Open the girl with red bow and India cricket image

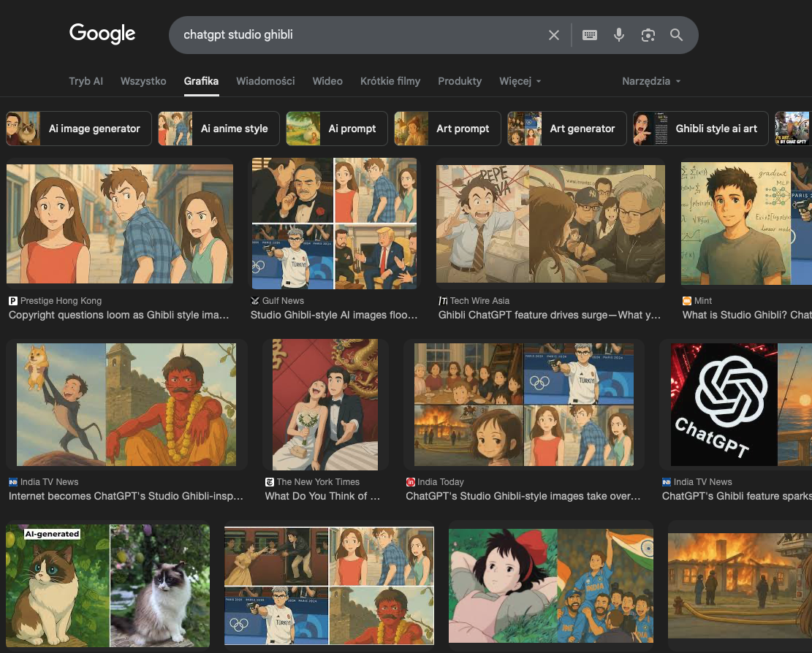click(551, 586)
